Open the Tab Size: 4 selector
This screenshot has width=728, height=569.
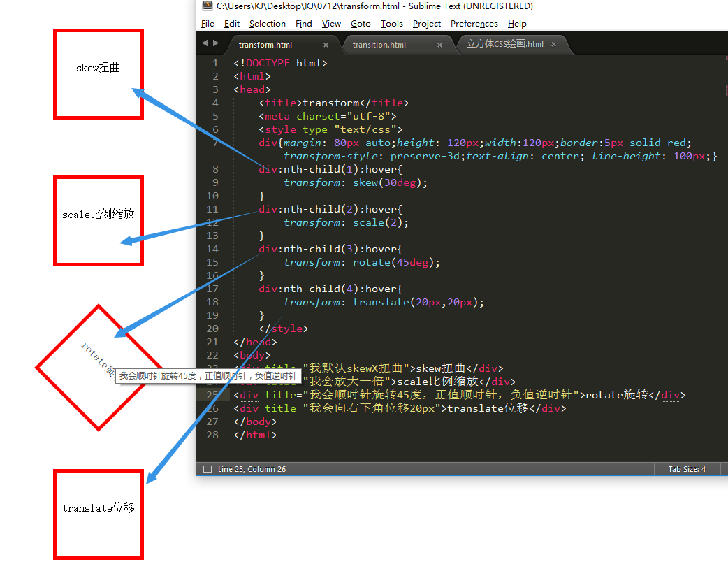pos(687,469)
